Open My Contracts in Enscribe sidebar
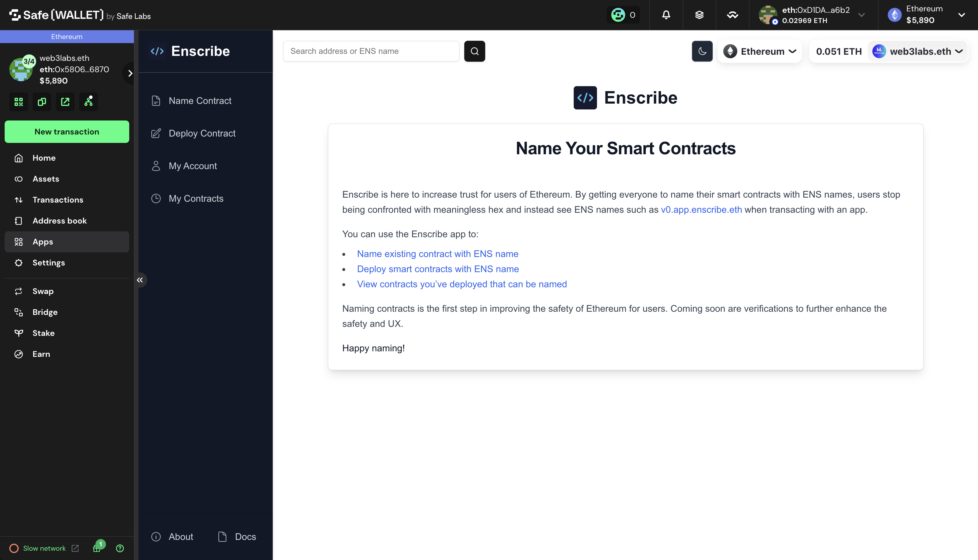The height and width of the screenshot is (560, 978). coord(196,198)
